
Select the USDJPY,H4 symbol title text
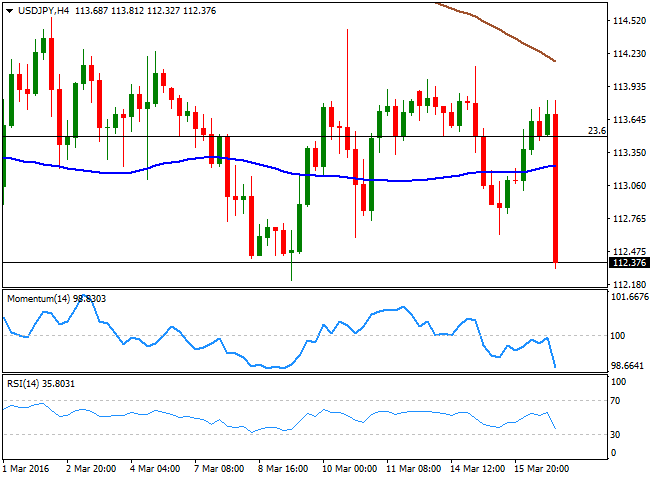(44, 11)
